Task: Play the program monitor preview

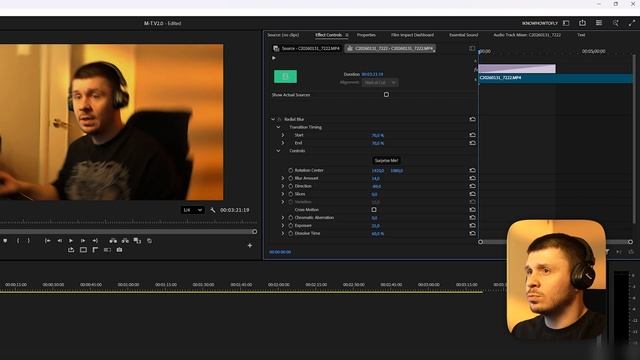Action: [x=71, y=241]
